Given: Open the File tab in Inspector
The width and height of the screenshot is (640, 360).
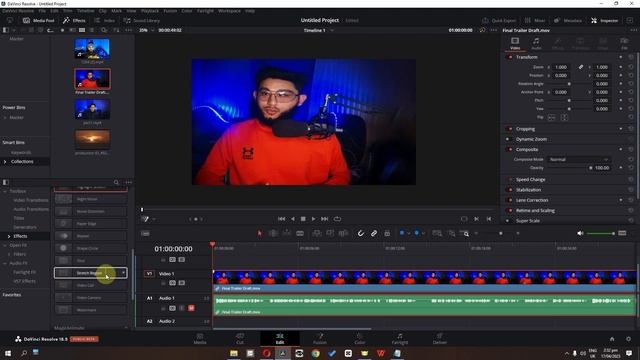Looking at the screenshot, I should tap(624, 43).
